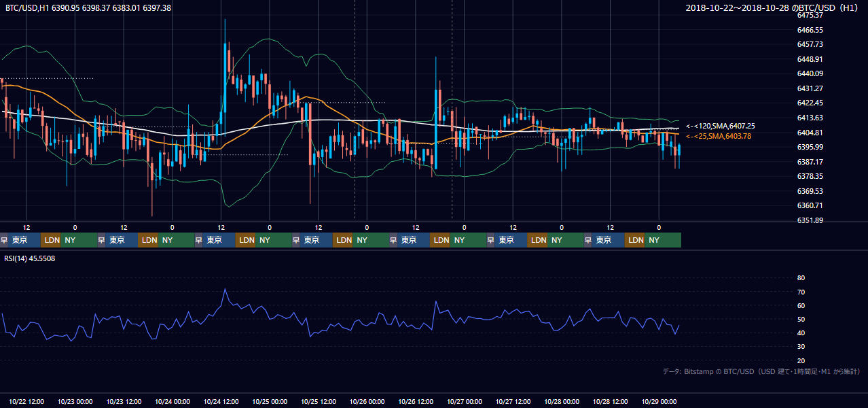
Task: Click price axis label 6440.09
Action: click(x=810, y=74)
